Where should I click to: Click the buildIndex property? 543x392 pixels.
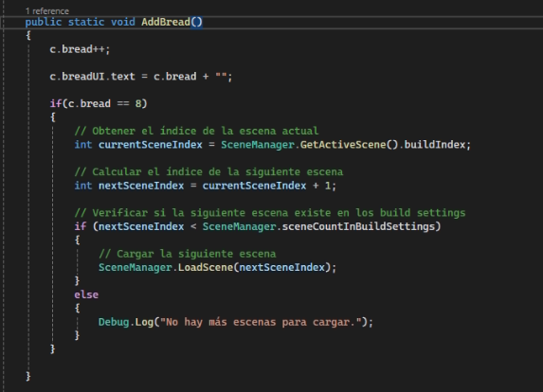click(435, 144)
